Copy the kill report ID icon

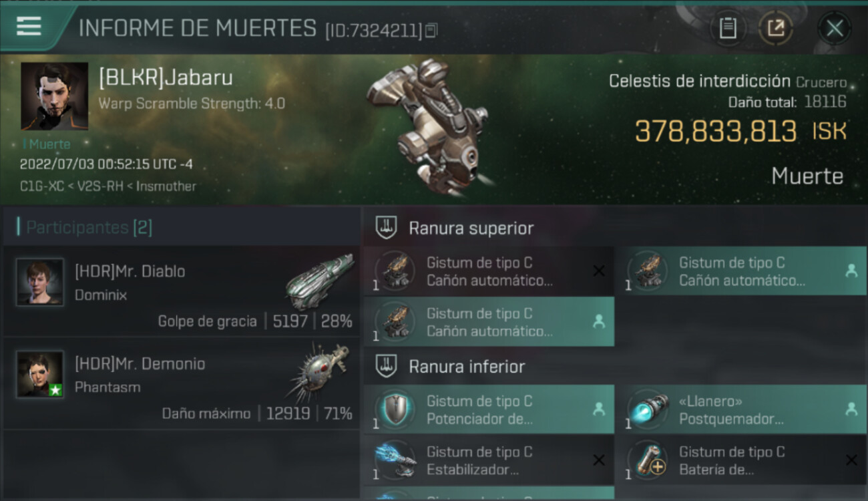coord(431,30)
